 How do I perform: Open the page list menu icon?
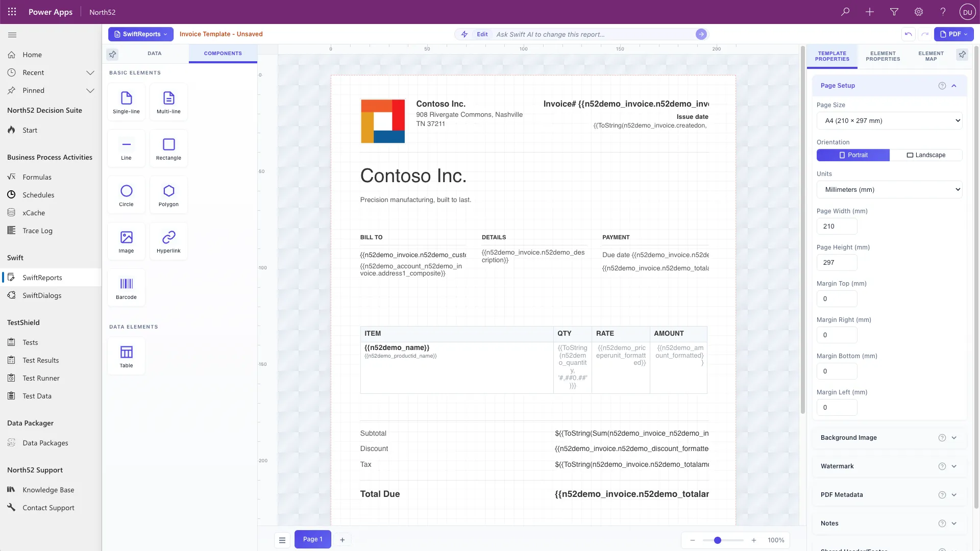pyautogui.click(x=282, y=540)
